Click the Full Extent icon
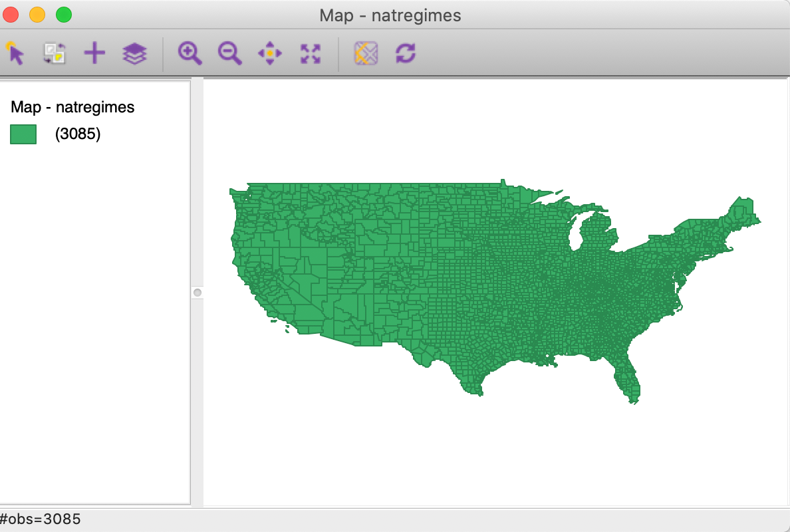Image resolution: width=790 pixels, height=532 pixels. pyautogui.click(x=311, y=53)
